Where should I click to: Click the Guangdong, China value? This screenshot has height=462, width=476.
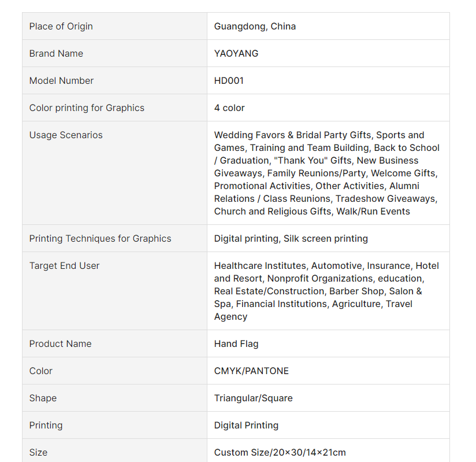(255, 27)
